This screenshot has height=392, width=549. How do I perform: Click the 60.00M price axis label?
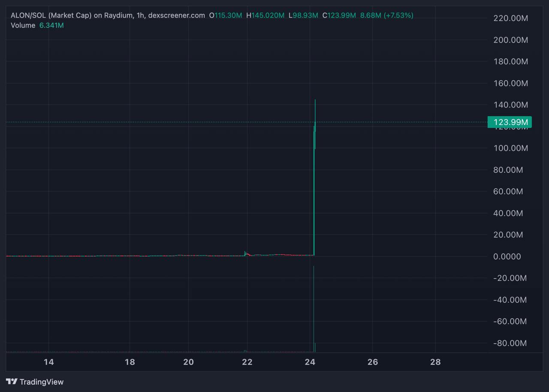508,191
